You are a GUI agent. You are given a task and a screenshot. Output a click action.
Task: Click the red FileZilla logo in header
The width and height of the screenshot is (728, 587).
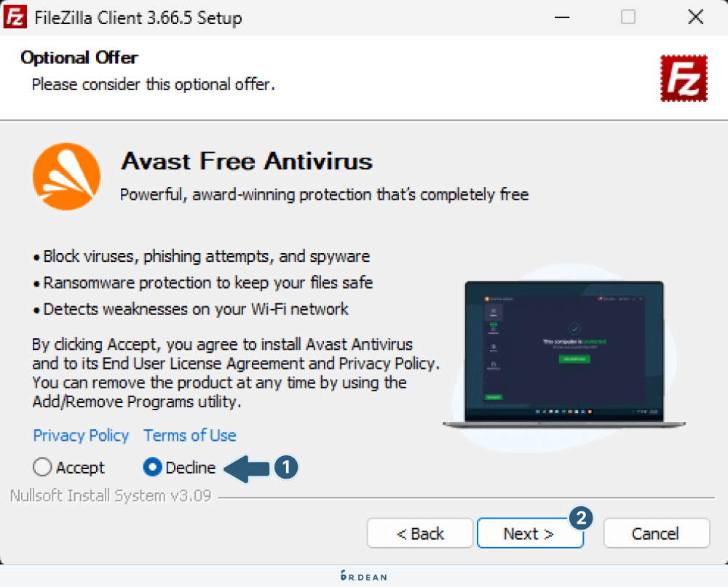[x=684, y=78]
